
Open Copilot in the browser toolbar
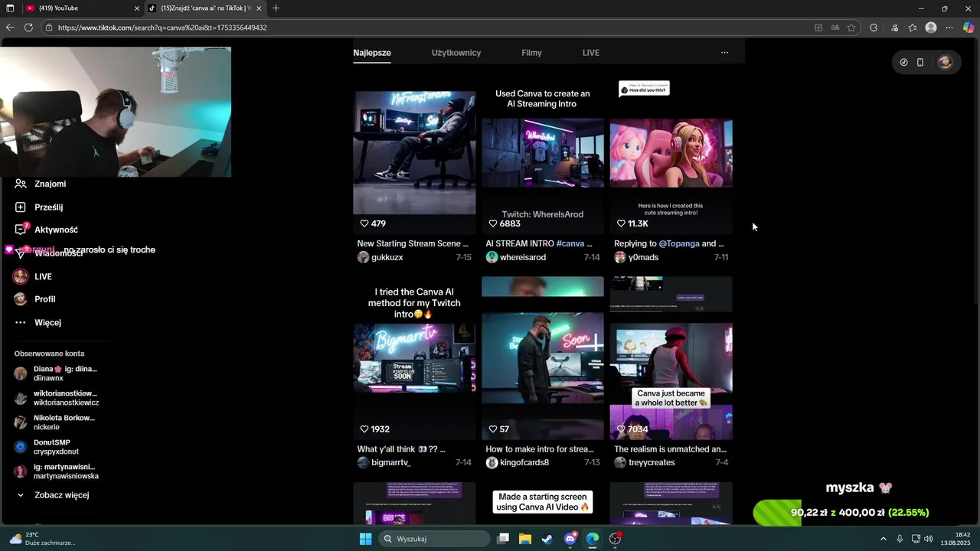(x=969, y=28)
